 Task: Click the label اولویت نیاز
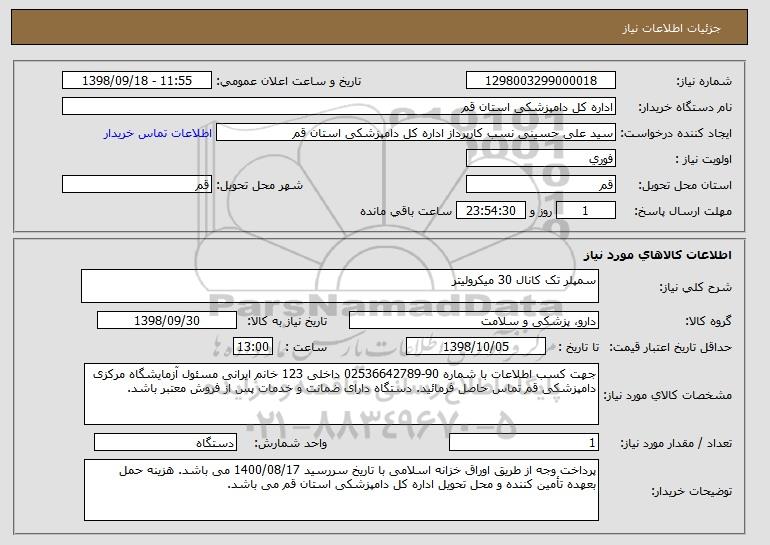(703, 159)
